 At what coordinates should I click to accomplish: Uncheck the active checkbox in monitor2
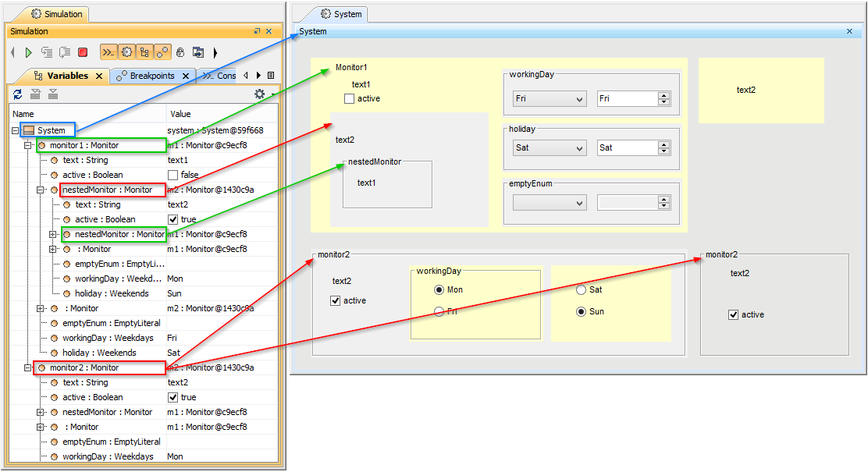click(x=336, y=300)
